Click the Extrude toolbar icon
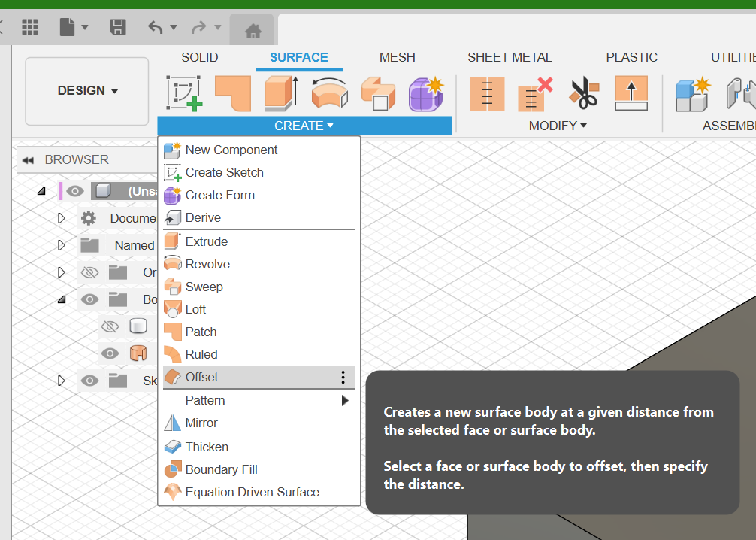Viewport: 756px width, 540px height. tap(282, 93)
